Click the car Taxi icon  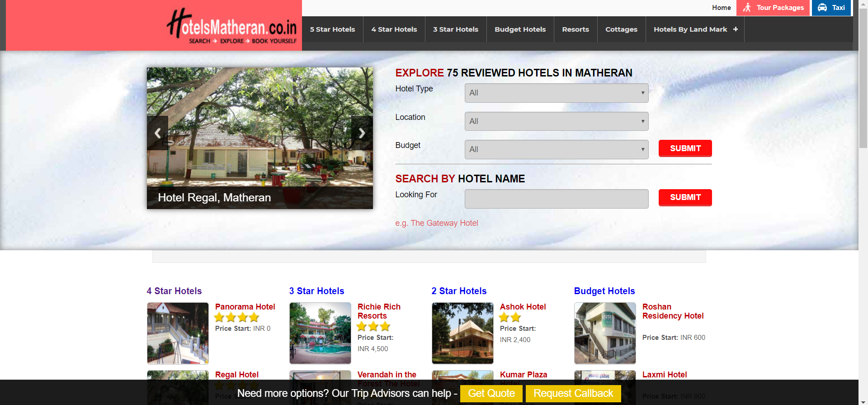(822, 8)
